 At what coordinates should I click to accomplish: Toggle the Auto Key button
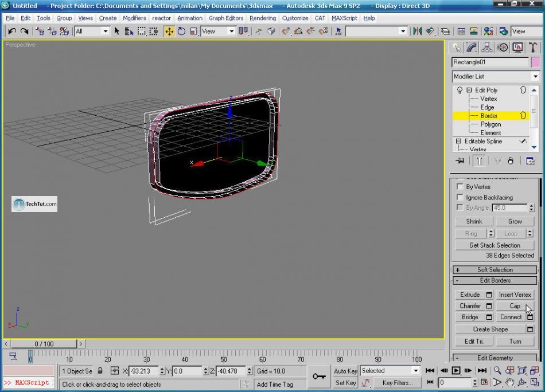click(345, 371)
